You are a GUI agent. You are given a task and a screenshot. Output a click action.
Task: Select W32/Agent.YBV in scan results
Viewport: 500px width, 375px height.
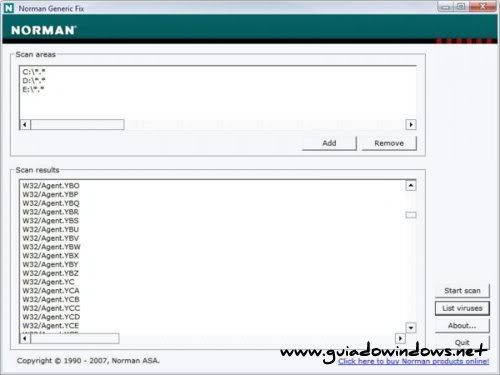pyautogui.click(x=51, y=238)
